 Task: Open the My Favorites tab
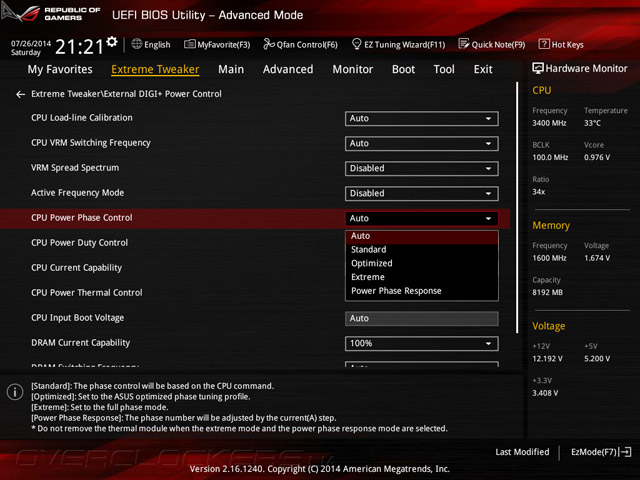click(60, 69)
